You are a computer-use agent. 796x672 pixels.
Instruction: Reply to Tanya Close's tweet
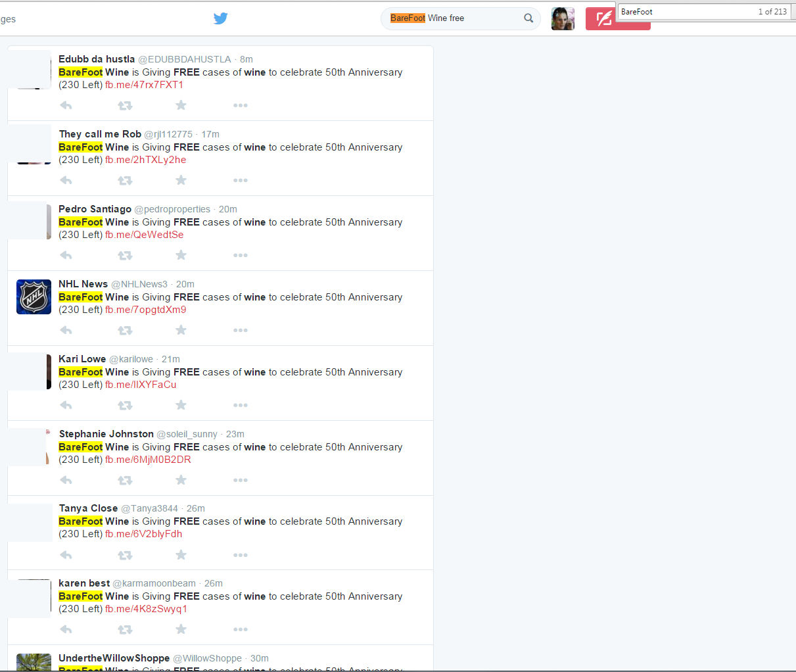[x=66, y=555]
